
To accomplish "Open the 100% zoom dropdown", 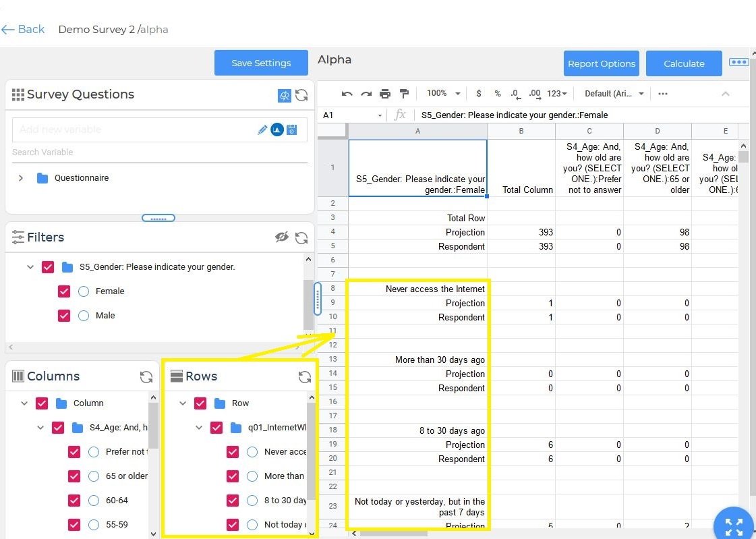I will tap(444, 94).
